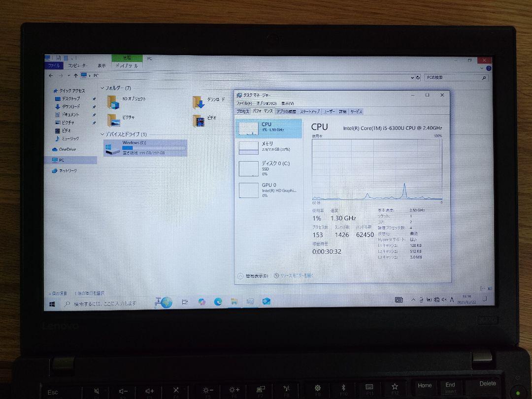Collapse the フォルダー (7) group

(102, 88)
